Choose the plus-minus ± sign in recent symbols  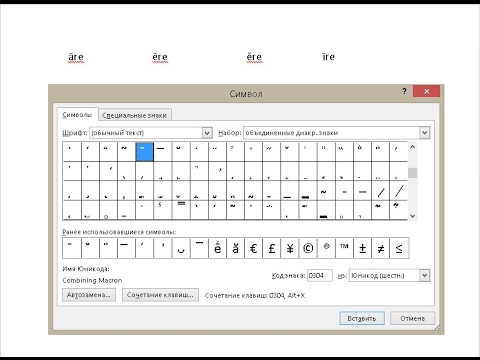tap(362, 248)
